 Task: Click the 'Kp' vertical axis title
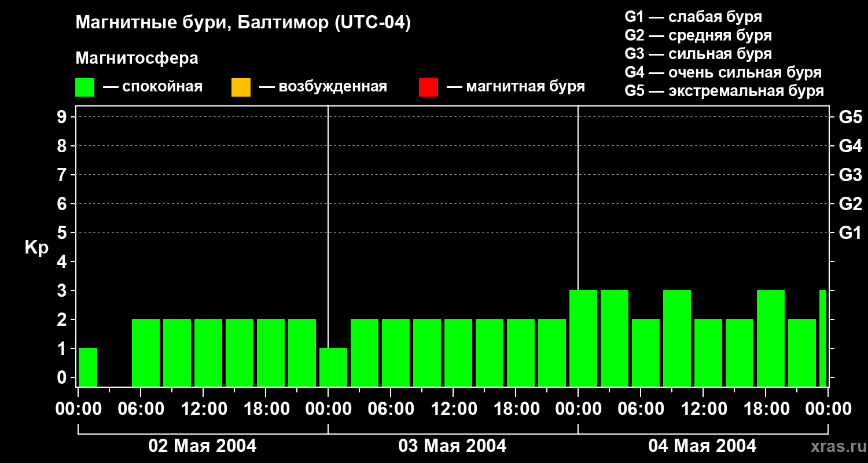coord(36,248)
